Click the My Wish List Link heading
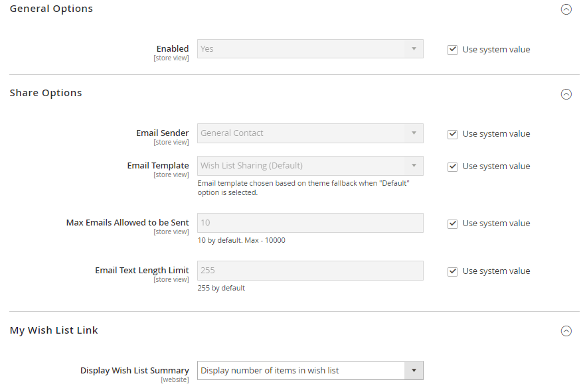This screenshot has height=392, width=581. tap(54, 330)
